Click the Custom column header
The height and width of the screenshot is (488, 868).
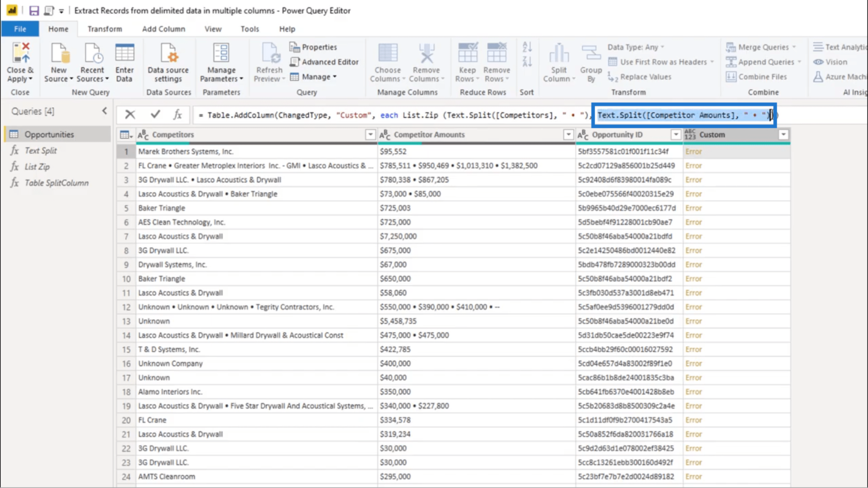(736, 135)
